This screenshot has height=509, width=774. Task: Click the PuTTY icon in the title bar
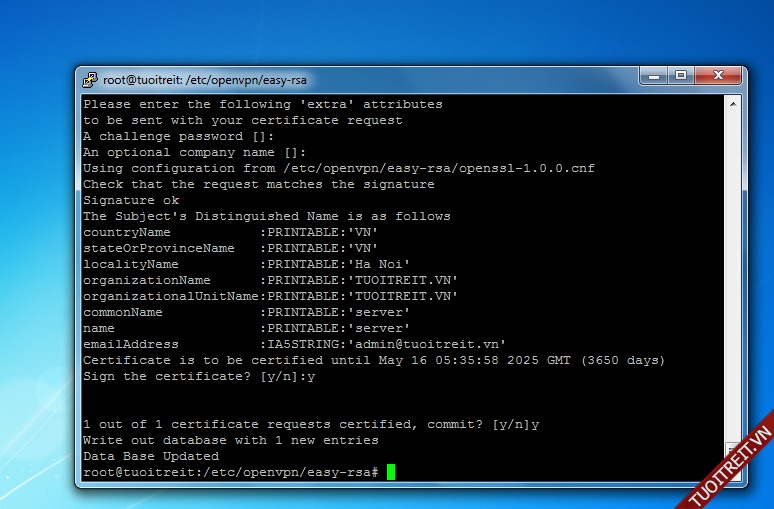[90, 79]
